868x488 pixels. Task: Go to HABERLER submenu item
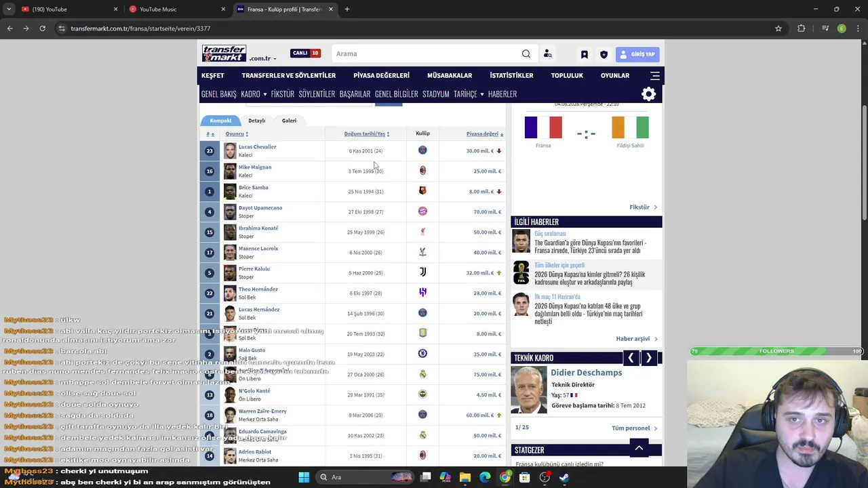point(502,94)
